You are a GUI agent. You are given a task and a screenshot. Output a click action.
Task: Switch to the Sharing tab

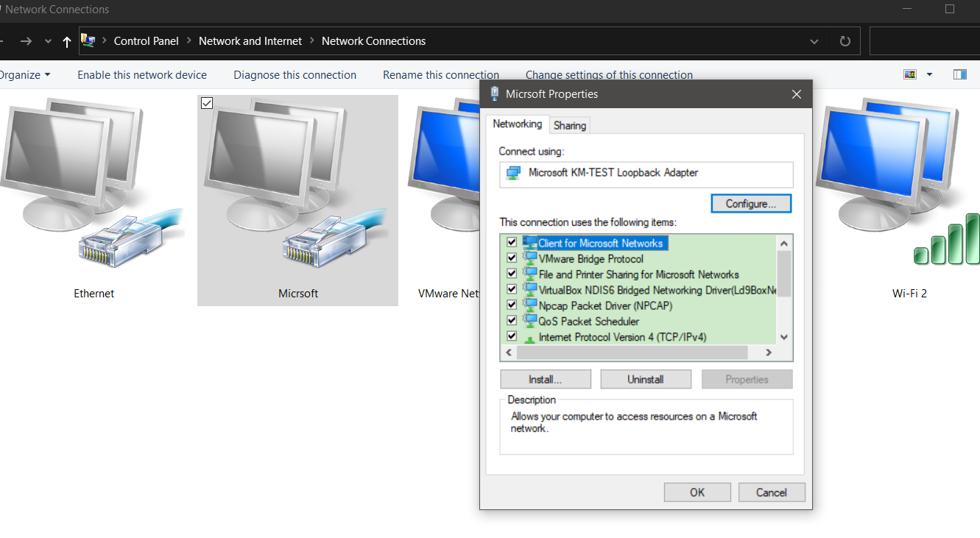[570, 125]
